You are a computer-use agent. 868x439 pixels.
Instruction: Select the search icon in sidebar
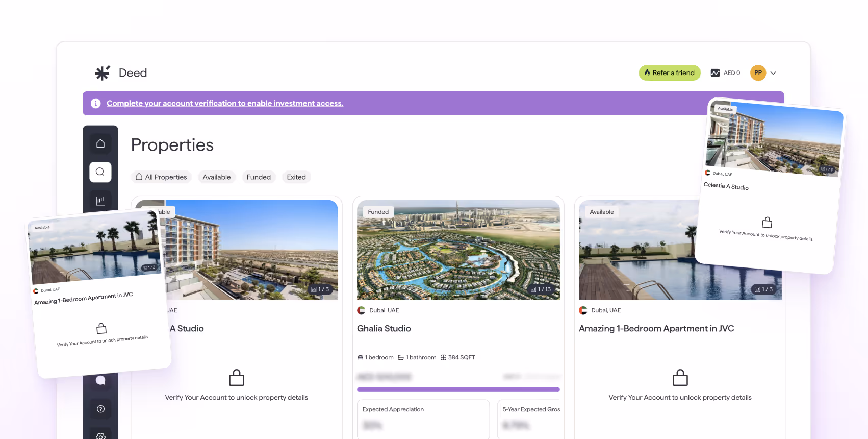click(100, 172)
